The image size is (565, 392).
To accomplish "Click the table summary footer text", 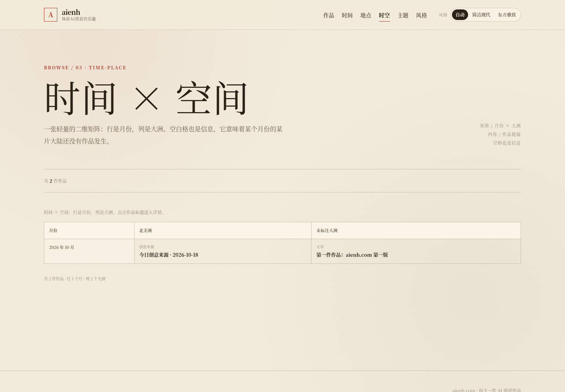I will tap(75, 279).
